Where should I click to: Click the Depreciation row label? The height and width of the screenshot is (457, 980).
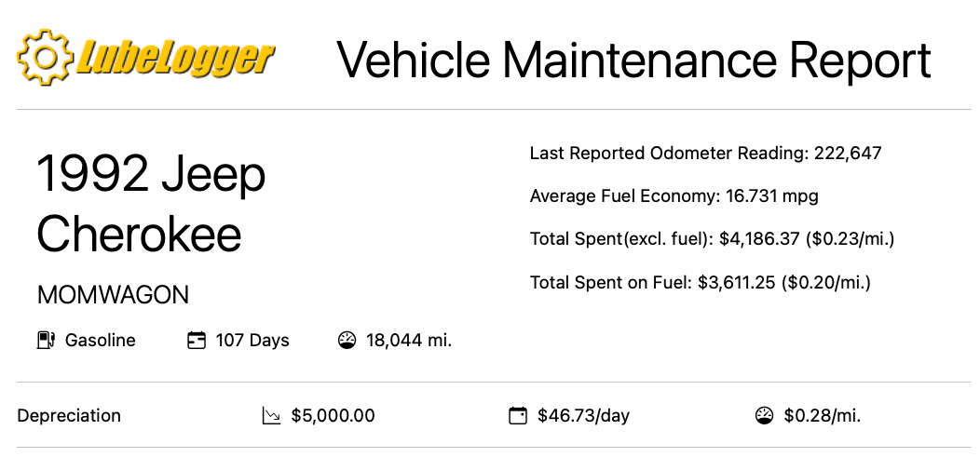point(69,416)
